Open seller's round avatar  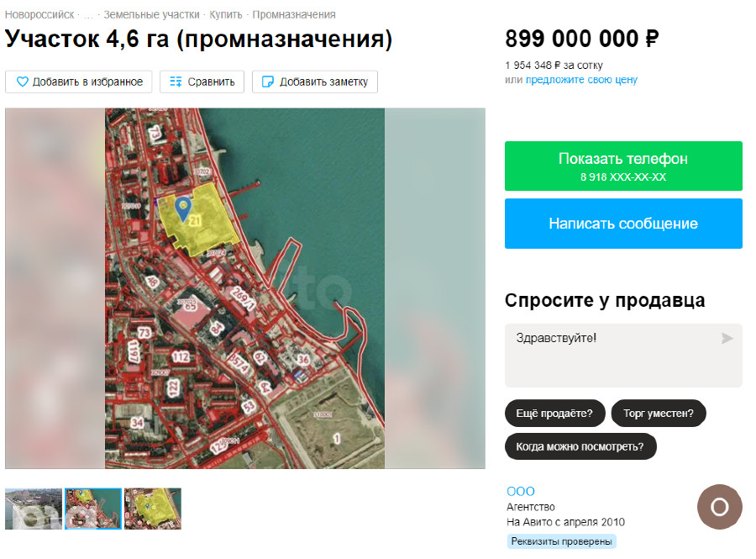point(719,507)
